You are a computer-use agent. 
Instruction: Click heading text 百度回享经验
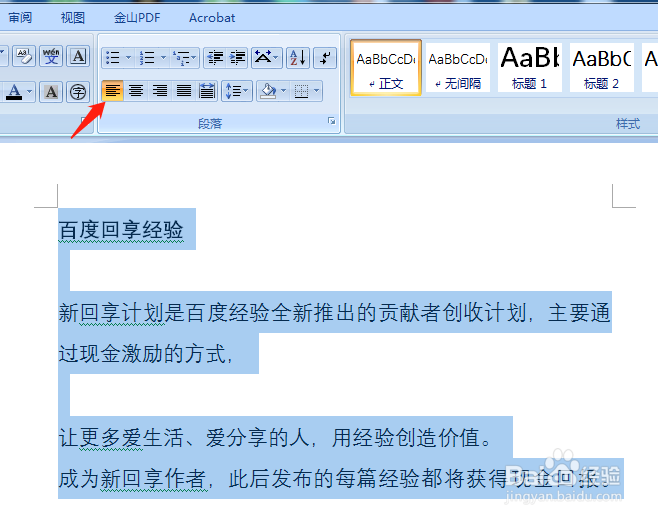121,230
